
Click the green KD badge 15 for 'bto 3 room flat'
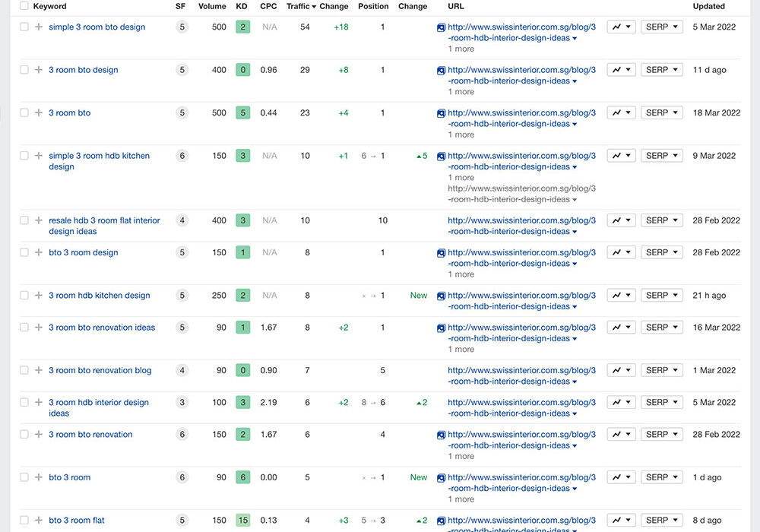coord(242,521)
